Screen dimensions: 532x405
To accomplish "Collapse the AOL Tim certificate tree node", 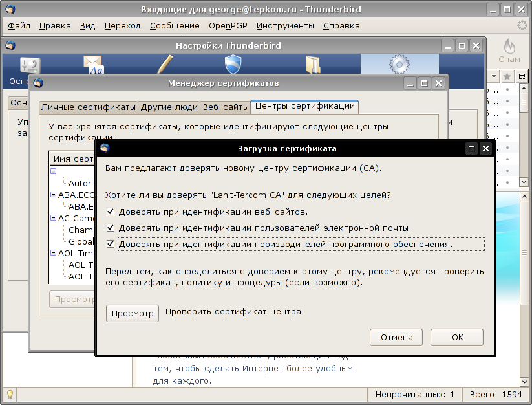I will 53,253.
